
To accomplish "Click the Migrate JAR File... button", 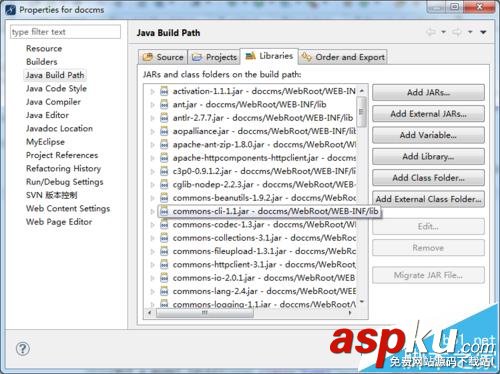I will (428, 275).
